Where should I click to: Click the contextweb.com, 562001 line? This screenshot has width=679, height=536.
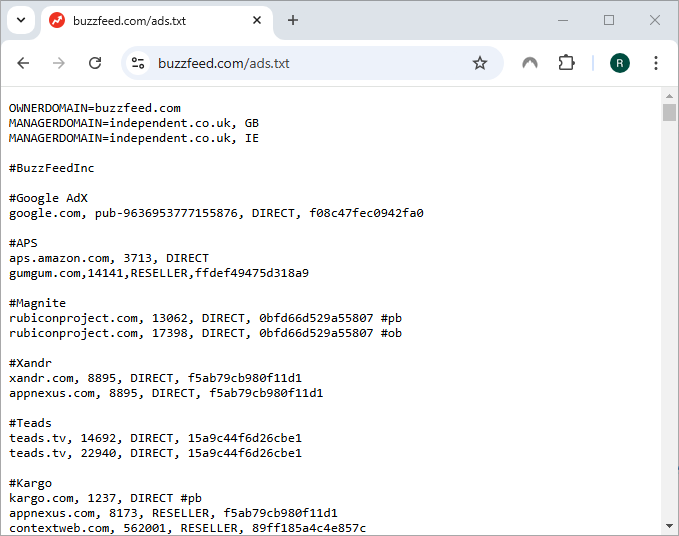pos(188,528)
